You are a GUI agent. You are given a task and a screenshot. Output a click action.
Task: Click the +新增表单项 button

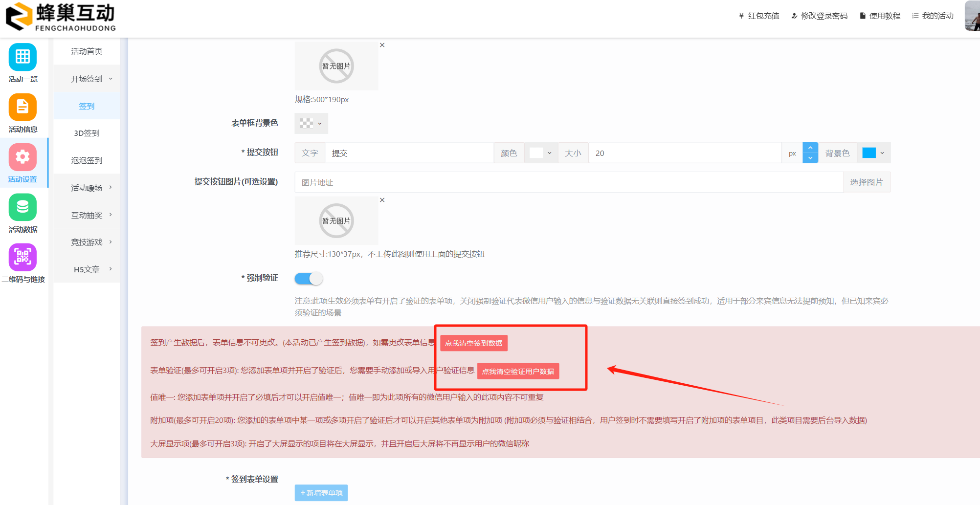coord(321,493)
